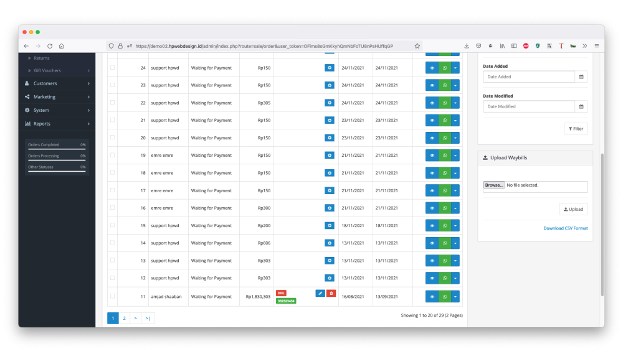Open the Reports sidebar menu

(x=57, y=124)
